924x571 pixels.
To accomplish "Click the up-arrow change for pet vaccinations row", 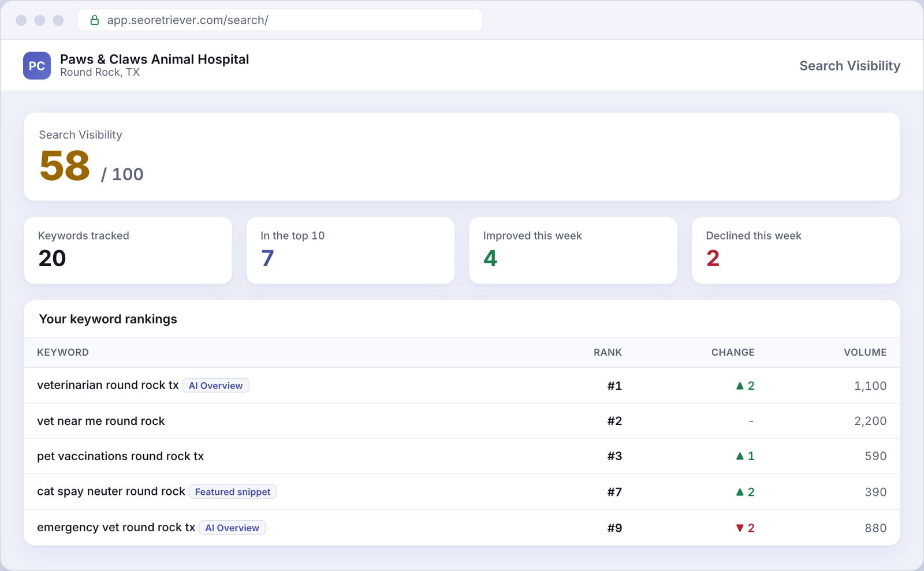I will coord(745,456).
